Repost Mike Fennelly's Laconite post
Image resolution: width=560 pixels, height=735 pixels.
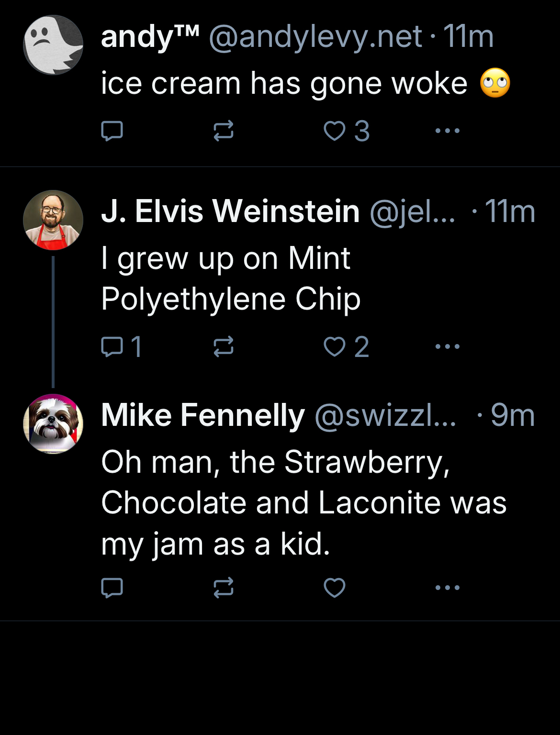[x=224, y=588]
